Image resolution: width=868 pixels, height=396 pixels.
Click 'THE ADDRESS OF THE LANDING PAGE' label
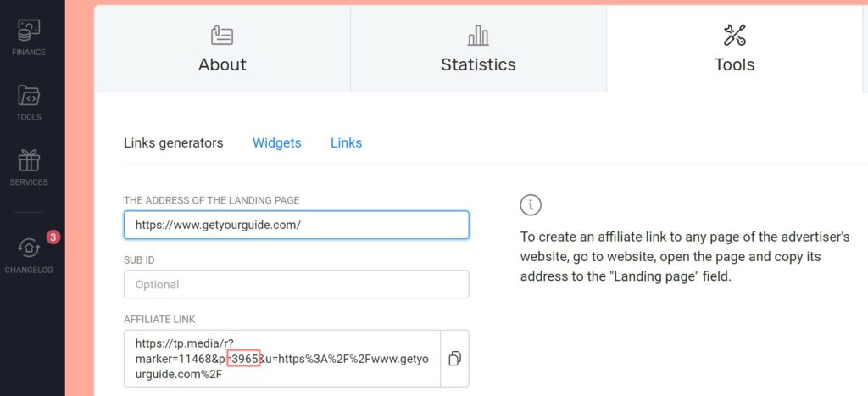click(x=211, y=200)
